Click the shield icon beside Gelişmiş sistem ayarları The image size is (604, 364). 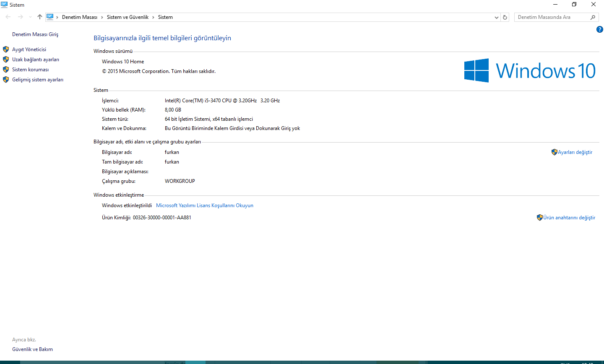point(6,80)
